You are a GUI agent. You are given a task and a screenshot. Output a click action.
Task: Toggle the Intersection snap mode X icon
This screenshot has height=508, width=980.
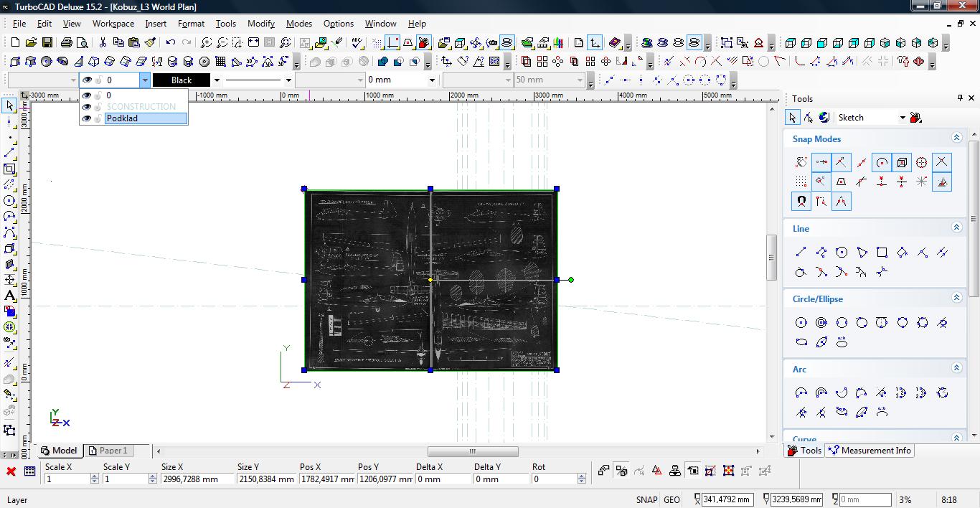[942, 162]
